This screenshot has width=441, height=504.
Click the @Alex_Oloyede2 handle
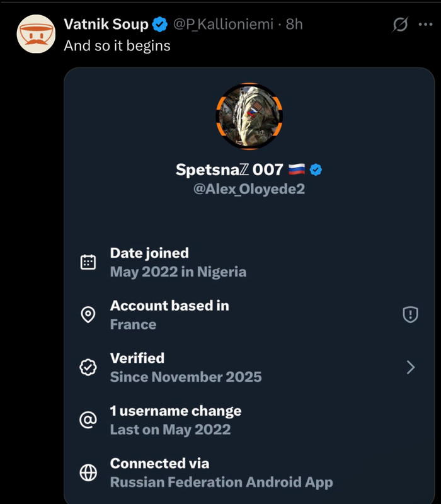click(x=249, y=189)
